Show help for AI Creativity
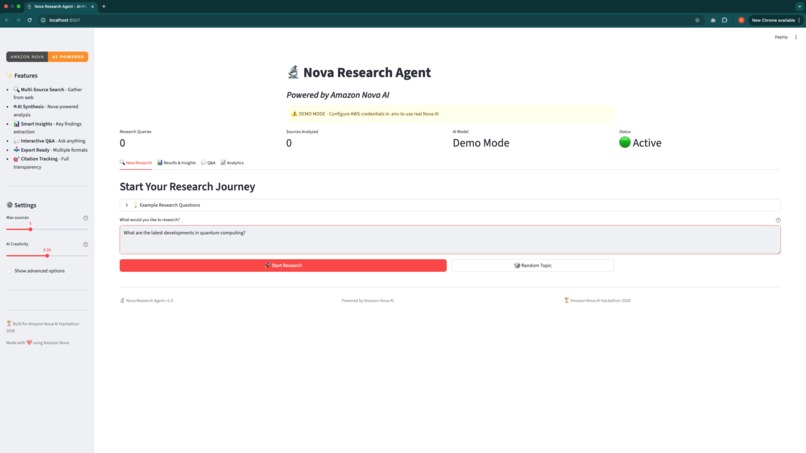 pos(85,244)
